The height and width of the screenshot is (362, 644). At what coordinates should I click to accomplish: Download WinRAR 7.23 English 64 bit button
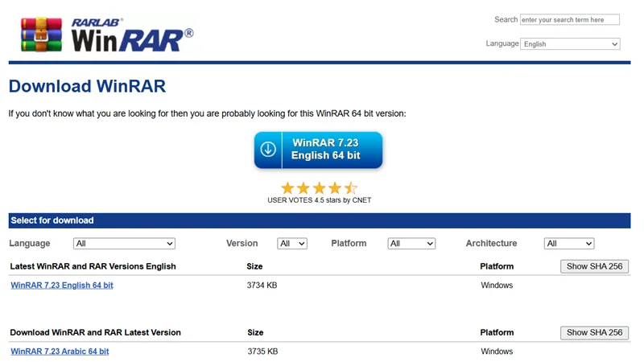click(x=318, y=150)
